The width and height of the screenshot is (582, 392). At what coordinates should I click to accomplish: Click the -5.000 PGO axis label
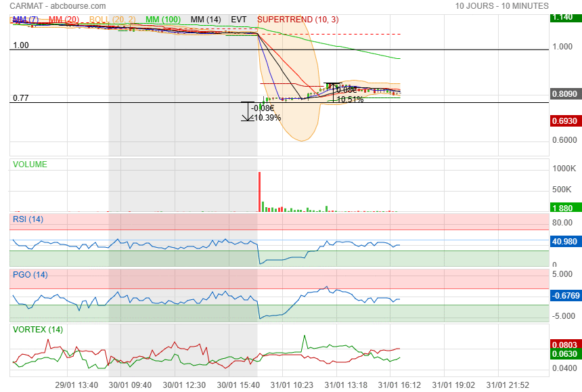coord(564,316)
